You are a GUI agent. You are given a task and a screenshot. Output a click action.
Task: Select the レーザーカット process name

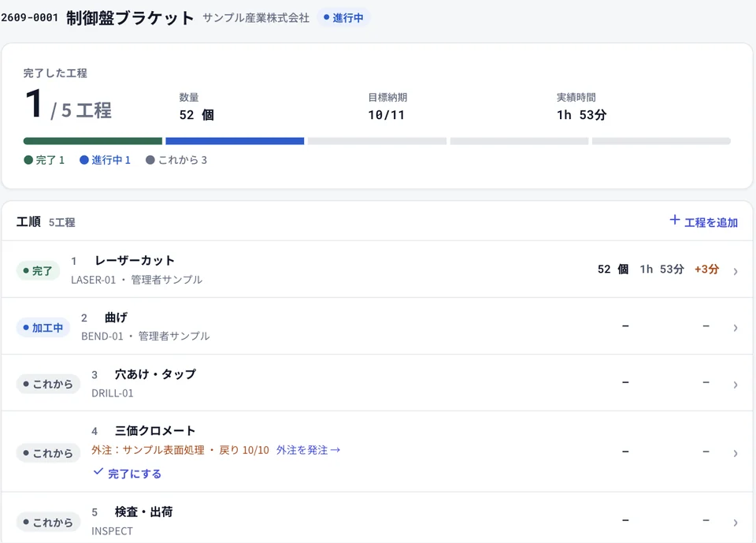[135, 261]
